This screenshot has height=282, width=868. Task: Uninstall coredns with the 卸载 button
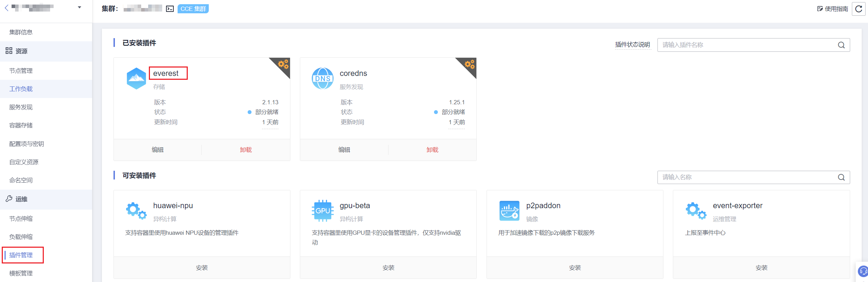pyautogui.click(x=433, y=150)
